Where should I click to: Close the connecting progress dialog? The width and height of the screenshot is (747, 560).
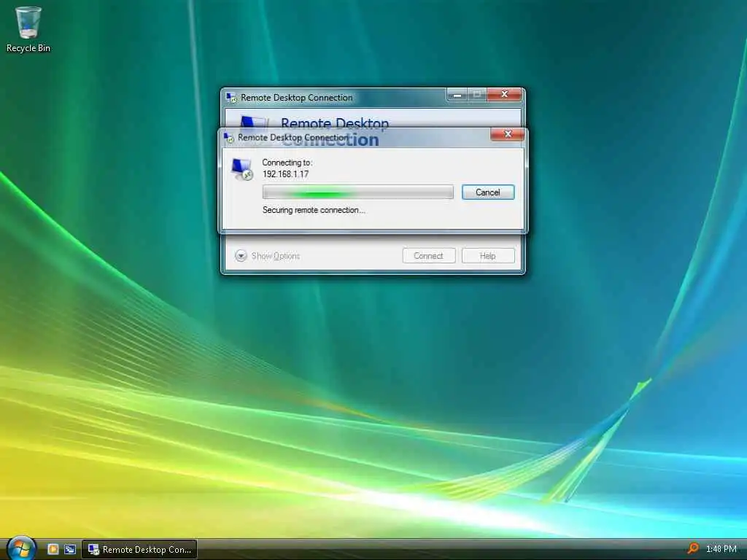[508, 134]
